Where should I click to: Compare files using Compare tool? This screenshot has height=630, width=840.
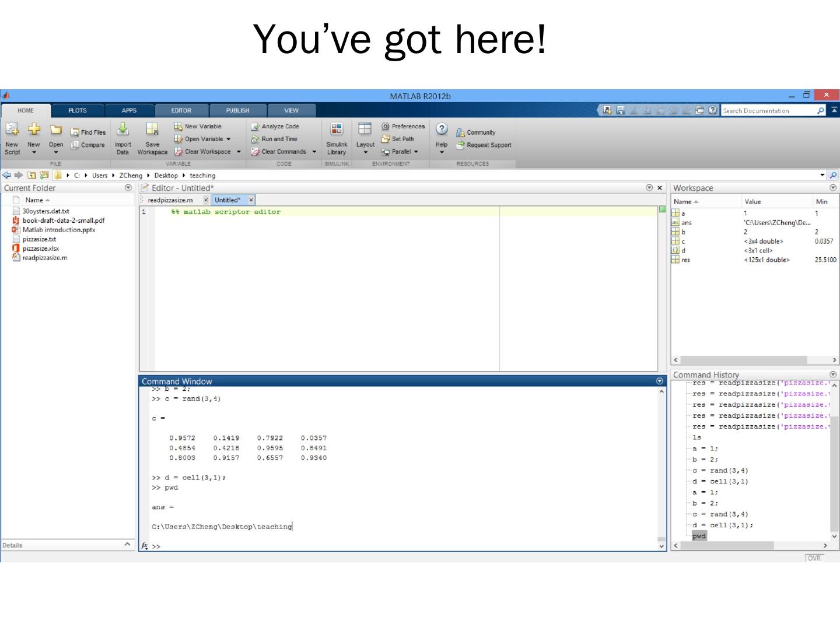(x=87, y=145)
